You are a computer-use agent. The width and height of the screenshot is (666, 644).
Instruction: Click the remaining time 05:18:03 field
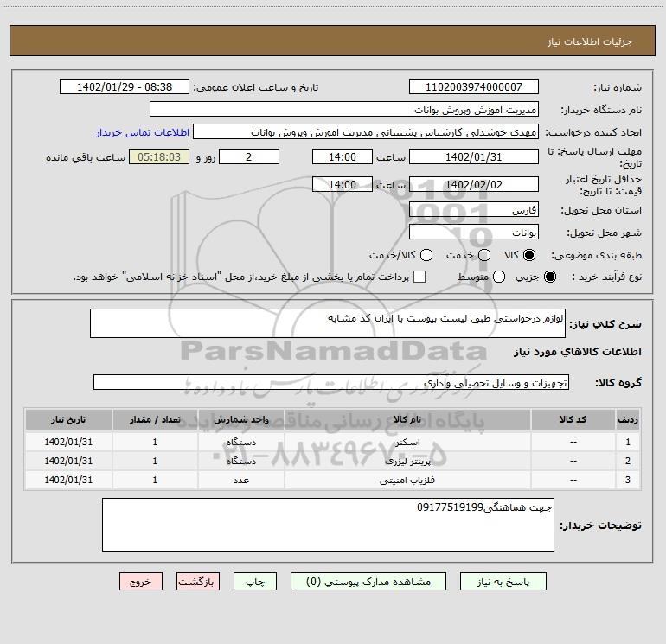tap(159, 156)
